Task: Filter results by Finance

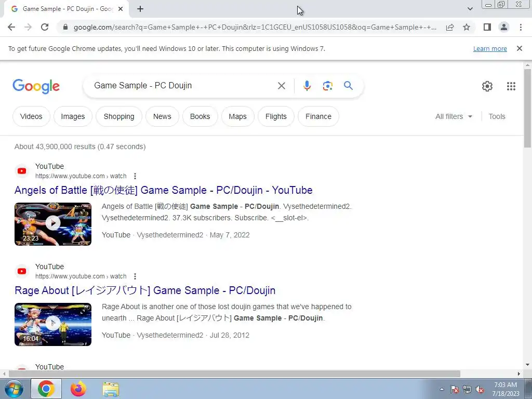Action: click(x=318, y=116)
